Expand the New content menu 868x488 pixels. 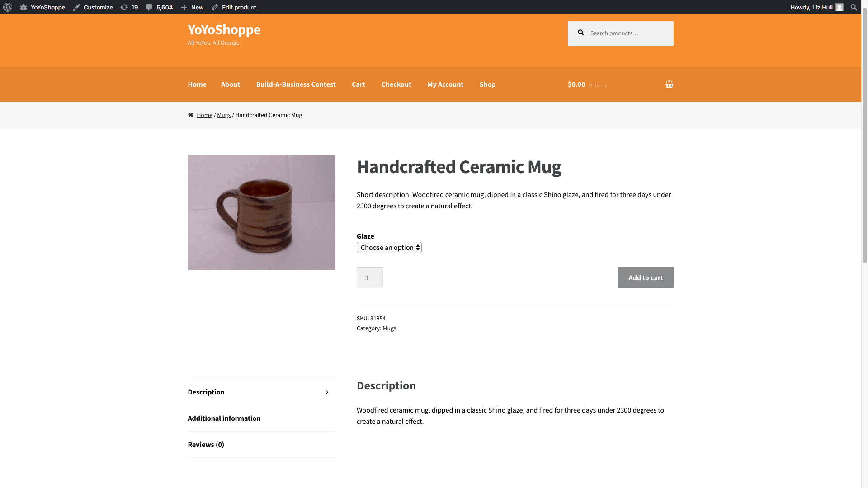(192, 7)
